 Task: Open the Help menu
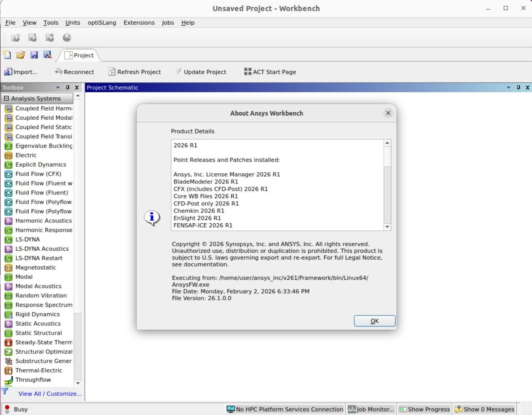coord(188,23)
